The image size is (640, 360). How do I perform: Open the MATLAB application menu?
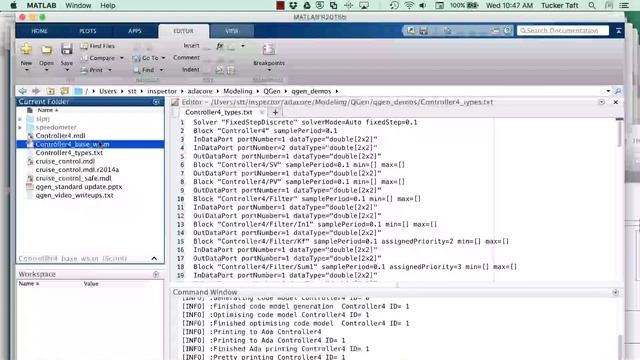click(x=41, y=5)
